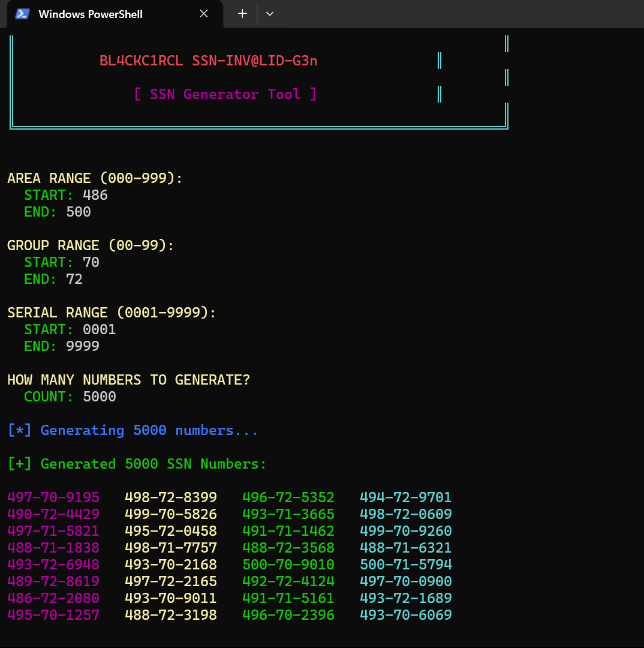The image size is (644, 648).
Task: Click number 488-72-3568
Action: (288, 548)
